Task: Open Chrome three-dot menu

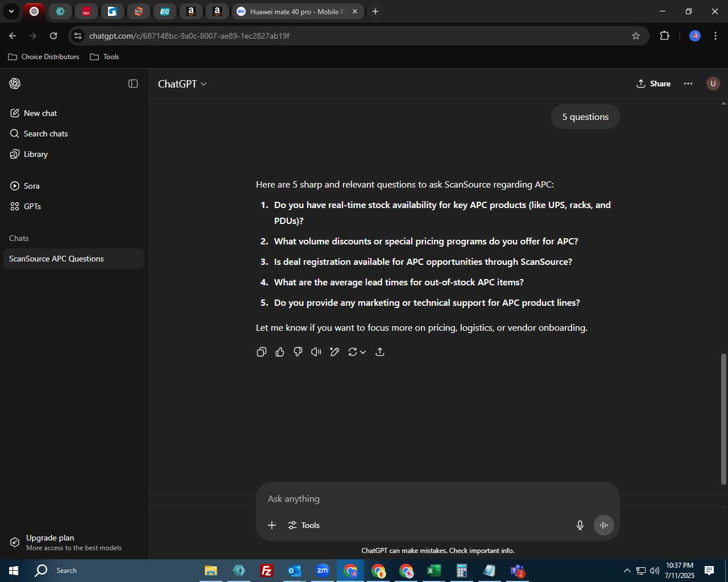Action: [x=715, y=36]
